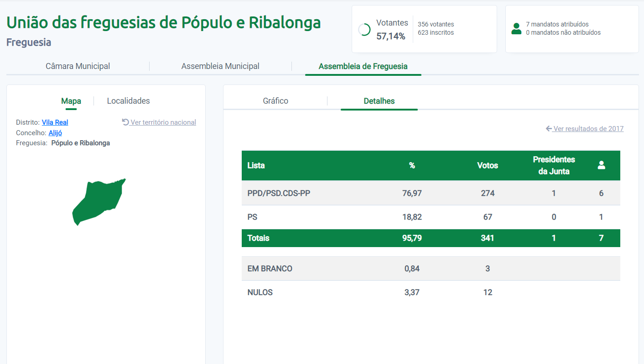
Task: Select the Mapa tab
Action: pos(71,101)
